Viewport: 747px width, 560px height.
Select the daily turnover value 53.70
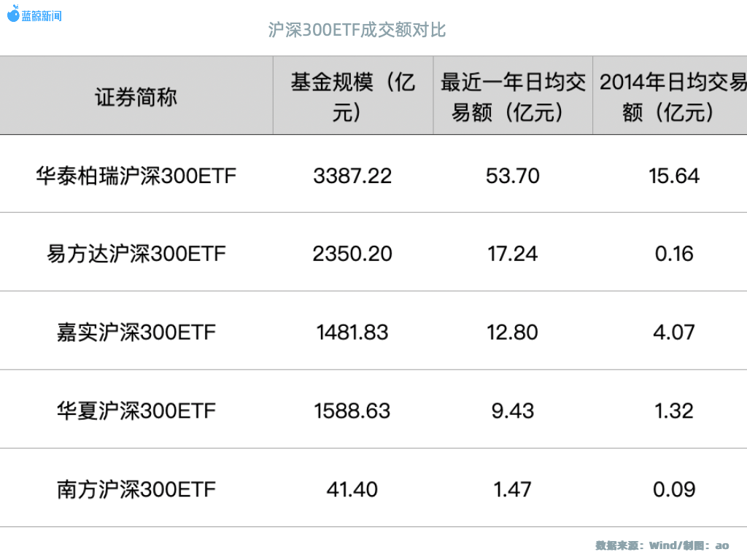pyautogui.click(x=513, y=176)
